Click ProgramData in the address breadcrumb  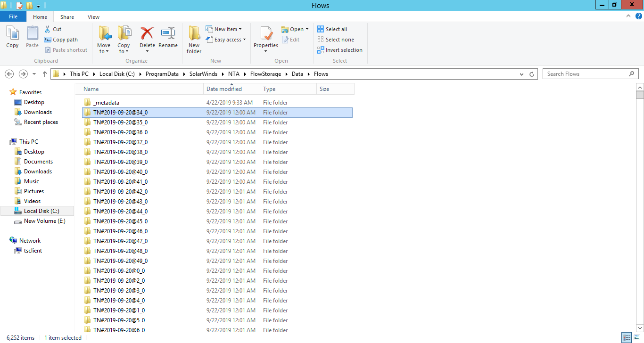[161, 74]
